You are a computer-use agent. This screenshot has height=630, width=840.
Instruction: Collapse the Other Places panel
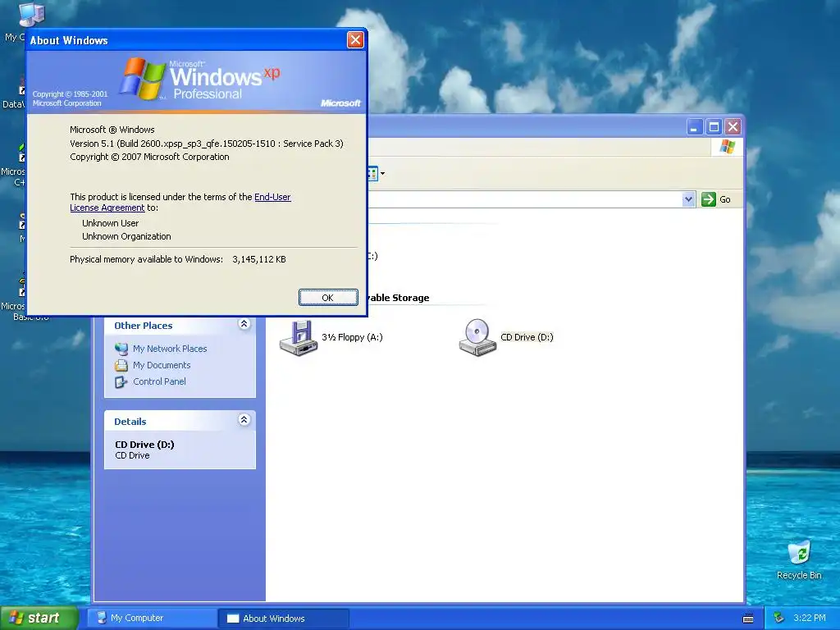244,324
